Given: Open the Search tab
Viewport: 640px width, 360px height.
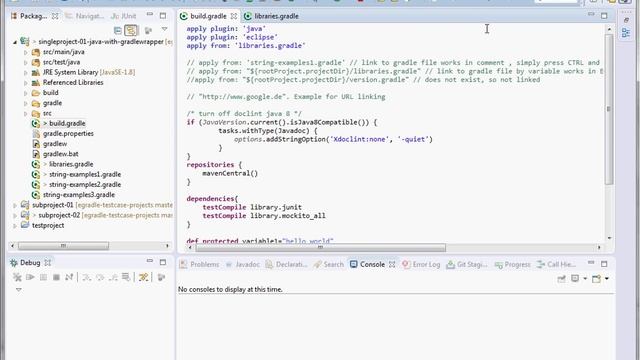Looking at the screenshot, I should [329, 264].
